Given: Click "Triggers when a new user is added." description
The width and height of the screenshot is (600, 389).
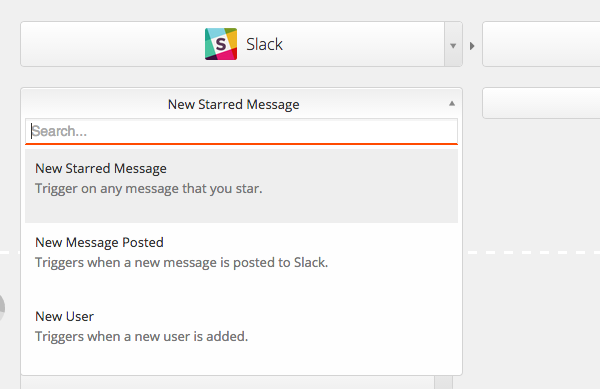Looking at the screenshot, I should [x=142, y=336].
